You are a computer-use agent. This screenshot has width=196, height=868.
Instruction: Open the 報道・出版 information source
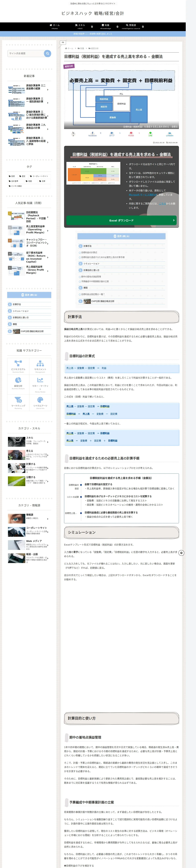coord(29,558)
